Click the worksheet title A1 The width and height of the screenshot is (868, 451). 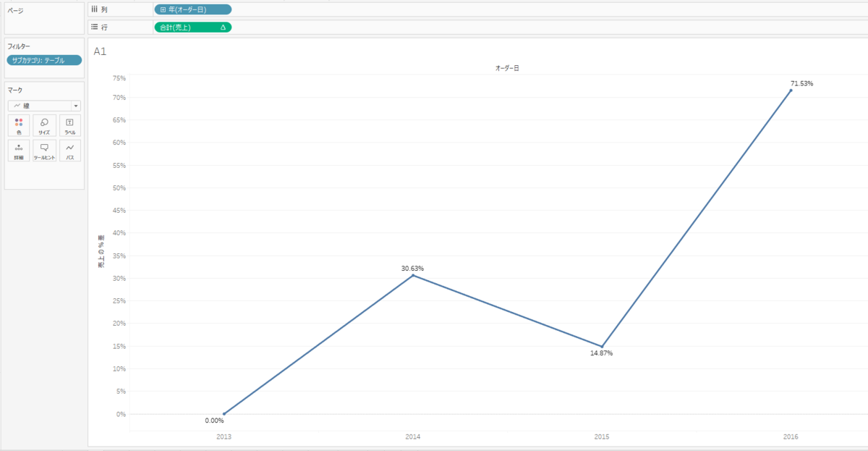100,51
